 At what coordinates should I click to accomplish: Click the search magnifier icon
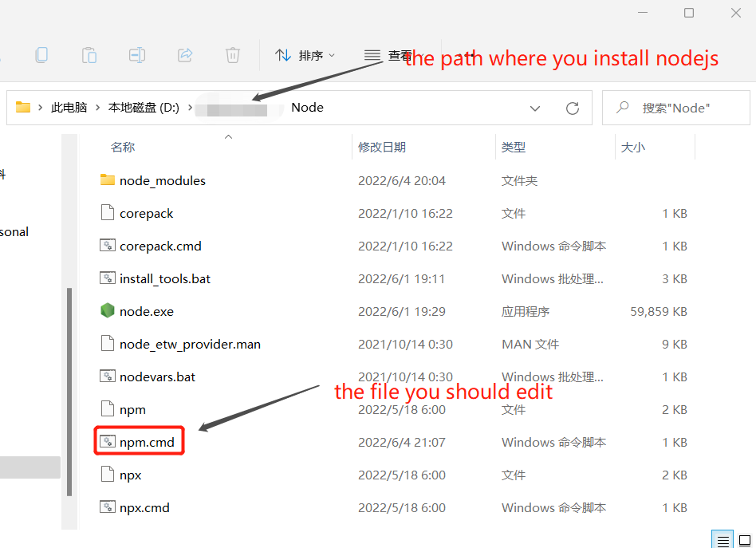(x=623, y=107)
